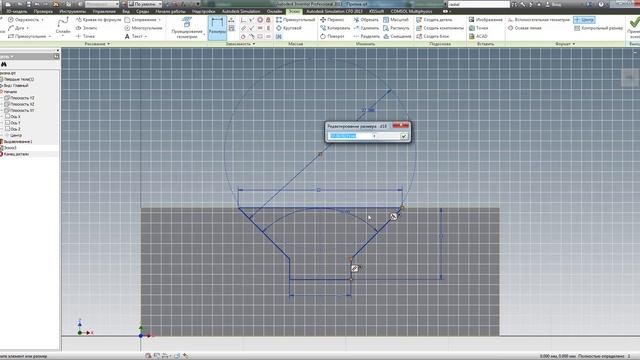The height and width of the screenshot is (360, 640).
Task: Open arrow menu in dimension edit dialog
Action: [374, 136]
